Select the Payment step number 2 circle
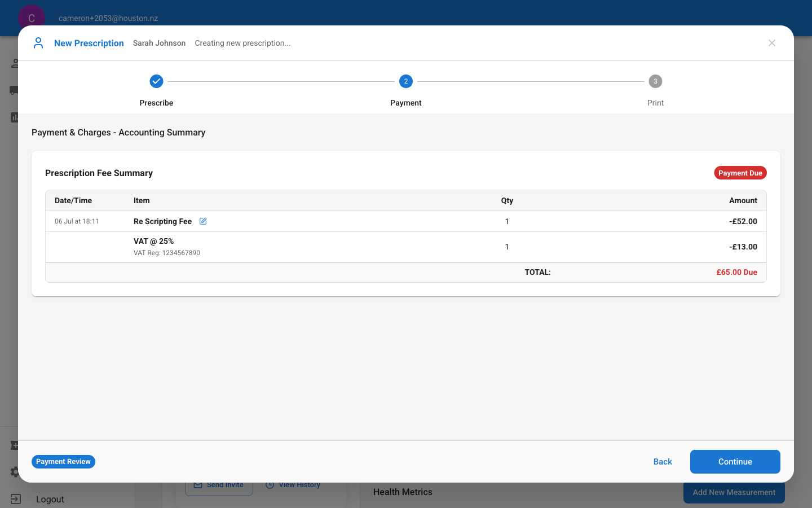 click(406, 81)
